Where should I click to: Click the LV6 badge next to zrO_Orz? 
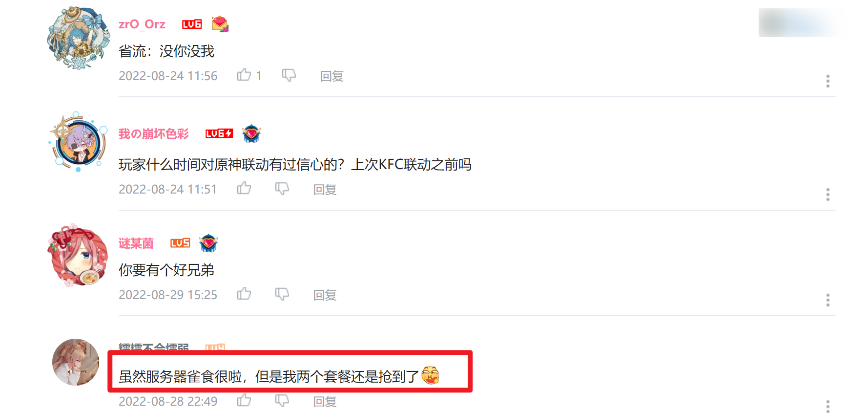(x=192, y=24)
